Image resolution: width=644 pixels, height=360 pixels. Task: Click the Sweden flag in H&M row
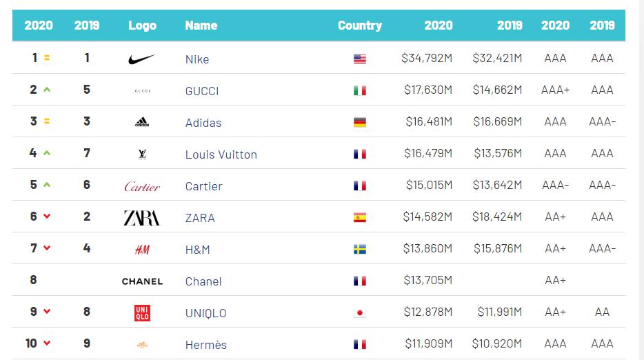pyautogui.click(x=359, y=250)
